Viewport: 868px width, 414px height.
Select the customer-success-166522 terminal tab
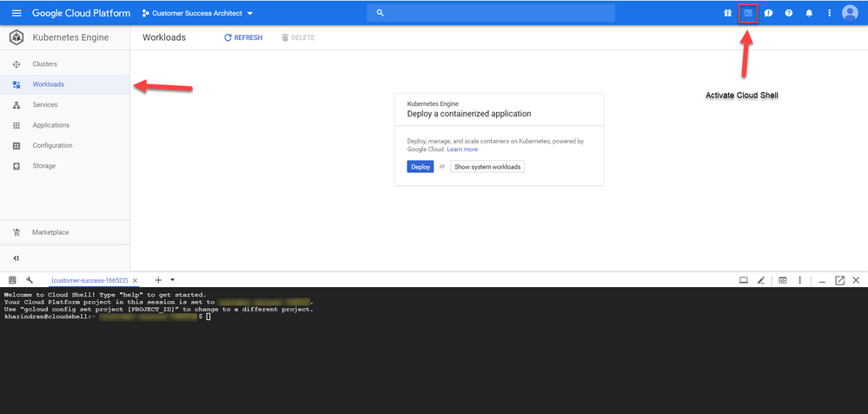tap(90, 280)
